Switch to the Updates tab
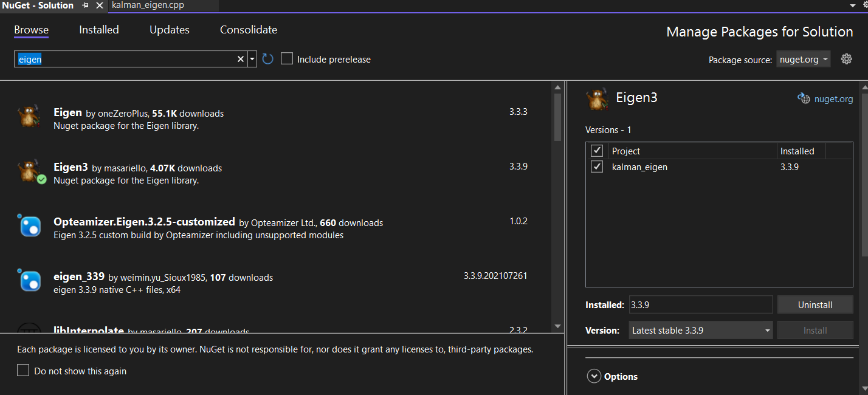Image resolution: width=868 pixels, height=395 pixels. click(x=169, y=29)
